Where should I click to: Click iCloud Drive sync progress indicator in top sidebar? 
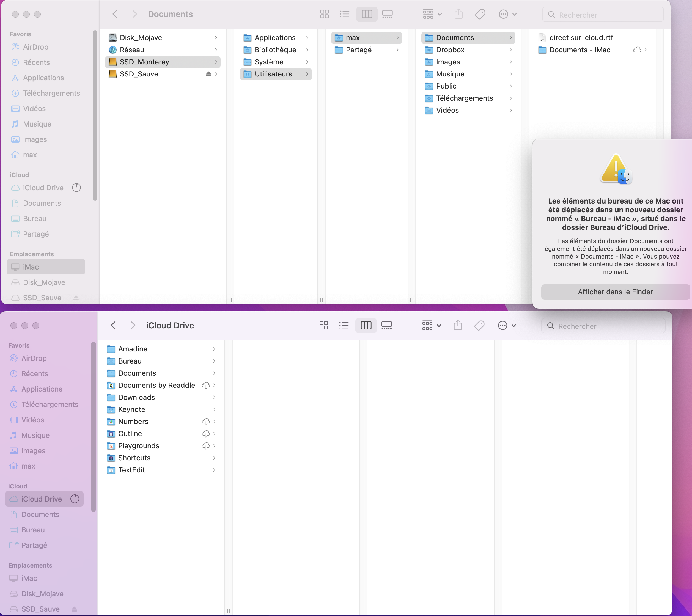[x=76, y=188]
